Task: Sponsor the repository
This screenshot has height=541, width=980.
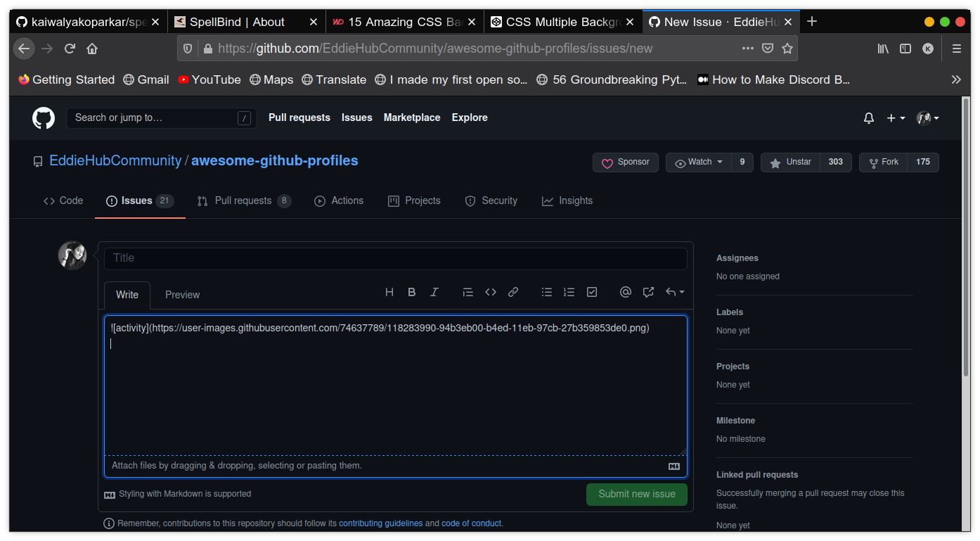Action: click(626, 163)
